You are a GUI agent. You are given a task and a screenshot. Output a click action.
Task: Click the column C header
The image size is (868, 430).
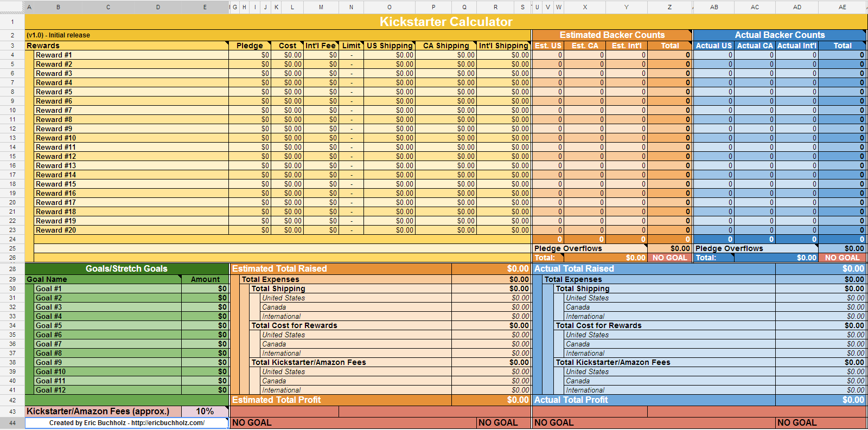point(108,7)
